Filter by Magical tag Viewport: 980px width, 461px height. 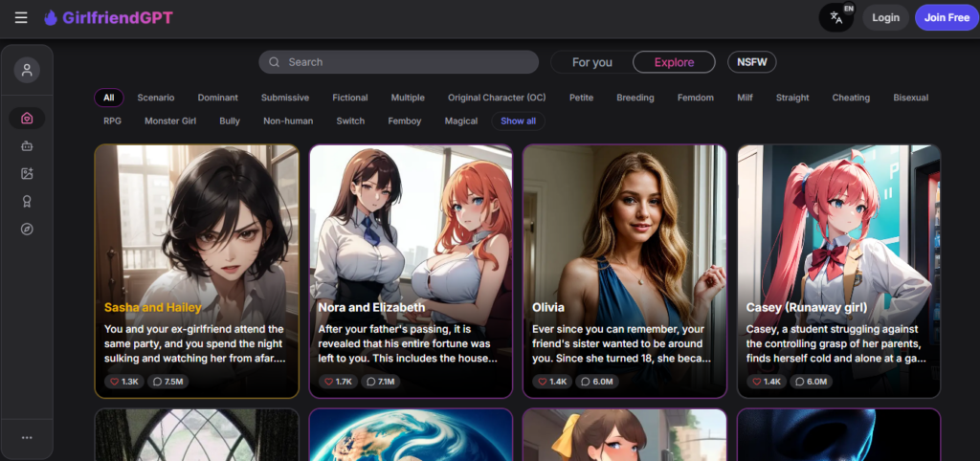click(461, 121)
